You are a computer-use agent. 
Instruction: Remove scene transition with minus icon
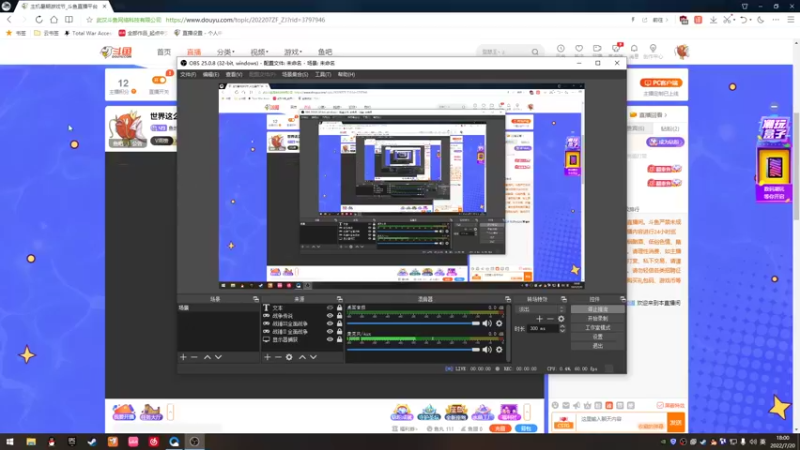550,319
